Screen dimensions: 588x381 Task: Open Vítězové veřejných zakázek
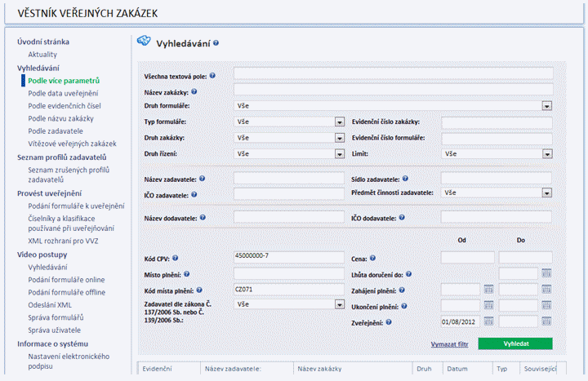click(72, 144)
